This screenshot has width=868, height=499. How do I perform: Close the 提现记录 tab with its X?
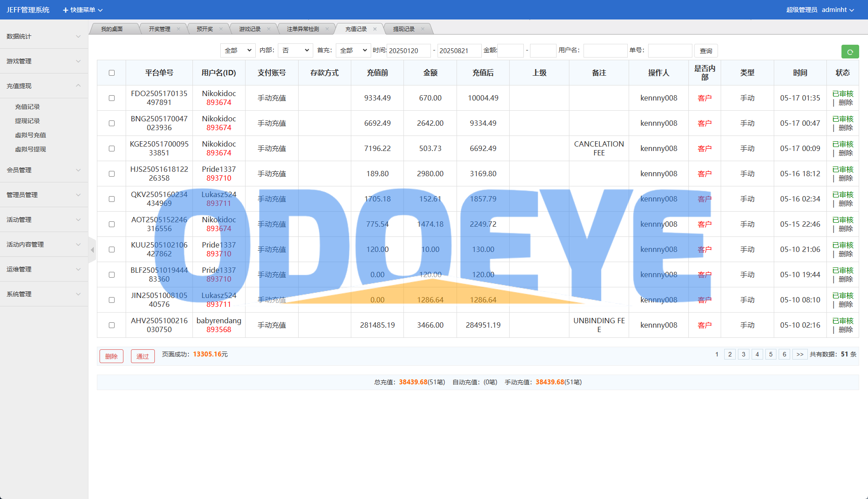pos(422,29)
